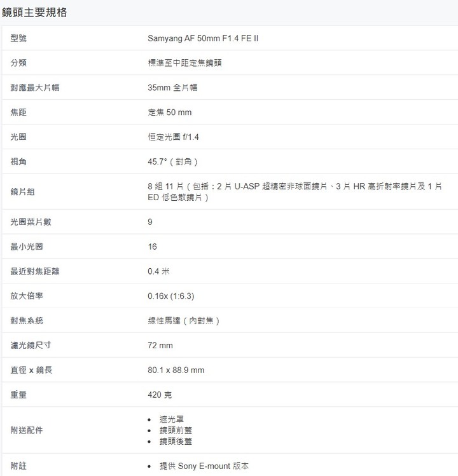Image resolution: width=458 pixels, height=476 pixels.
Task: Select the 對焦系統 label
Action: tap(27, 320)
